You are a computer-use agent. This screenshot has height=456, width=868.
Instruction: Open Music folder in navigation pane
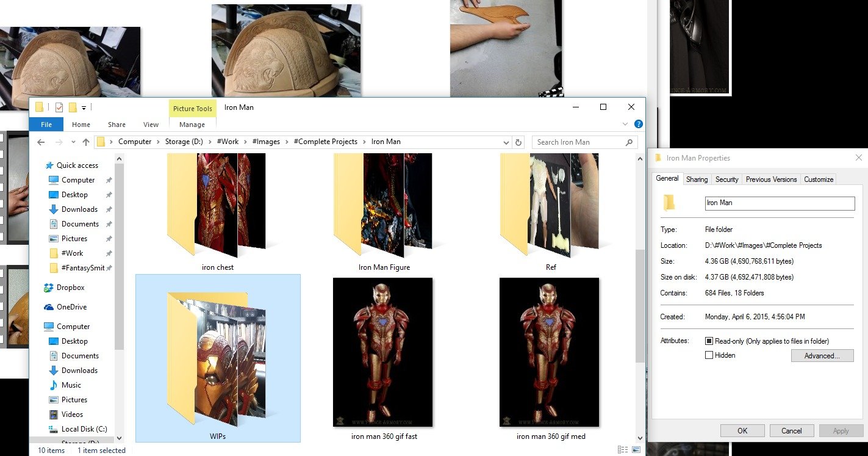pyautogui.click(x=71, y=385)
